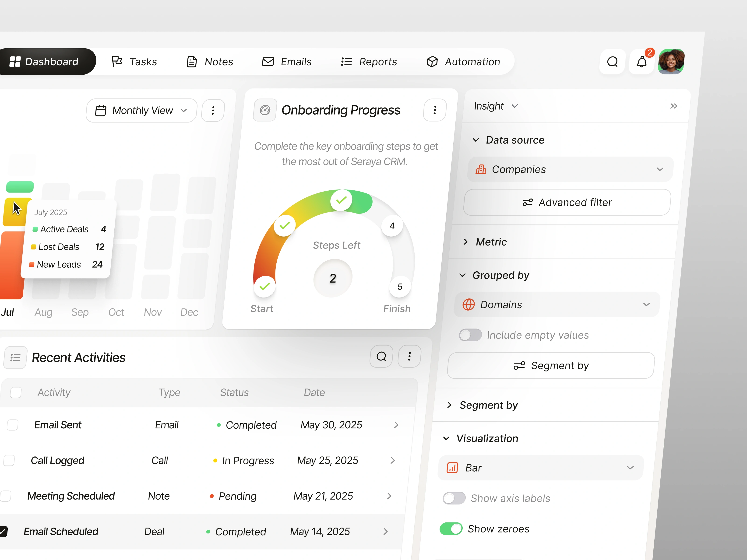This screenshot has height=560, width=747.
Task: Click the Steps Left counter showing 2
Action: click(333, 278)
